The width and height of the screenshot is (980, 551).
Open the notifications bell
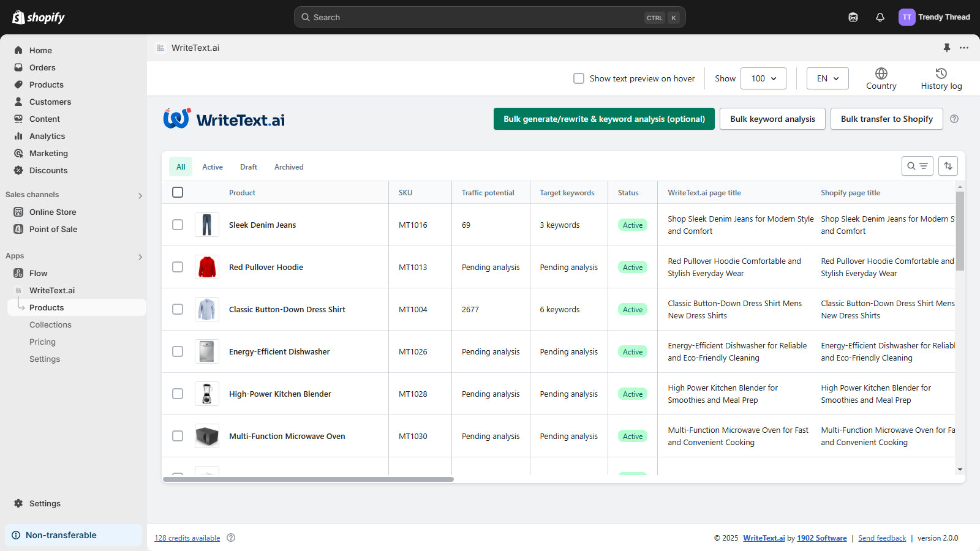pyautogui.click(x=880, y=17)
